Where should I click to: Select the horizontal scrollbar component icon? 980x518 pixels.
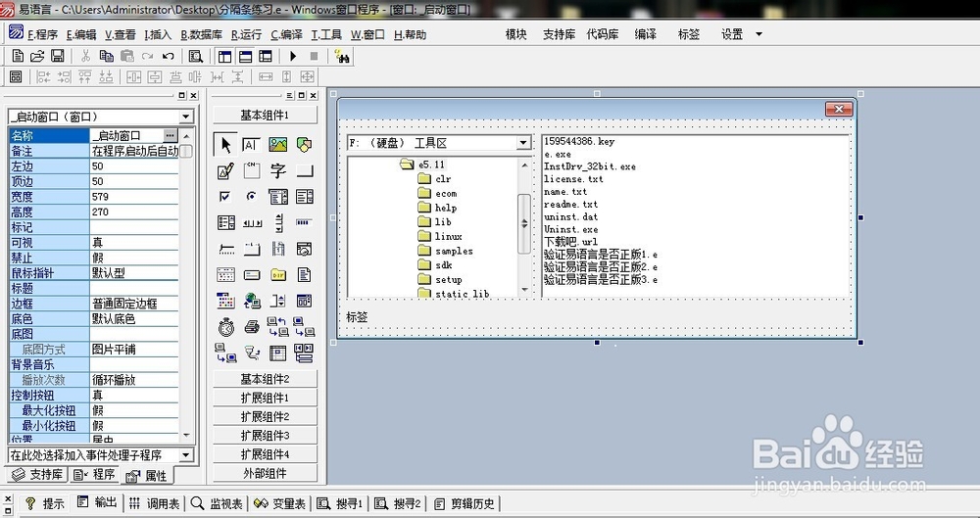pos(251,222)
